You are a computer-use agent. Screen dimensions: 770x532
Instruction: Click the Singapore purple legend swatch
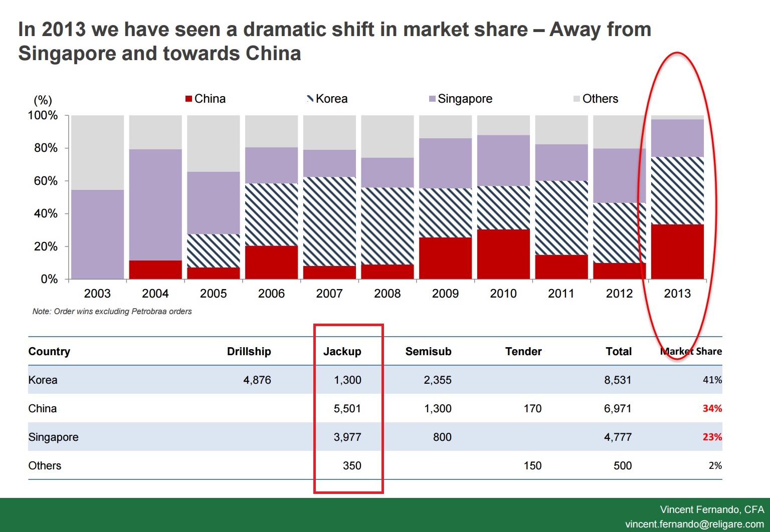(432, 99)
